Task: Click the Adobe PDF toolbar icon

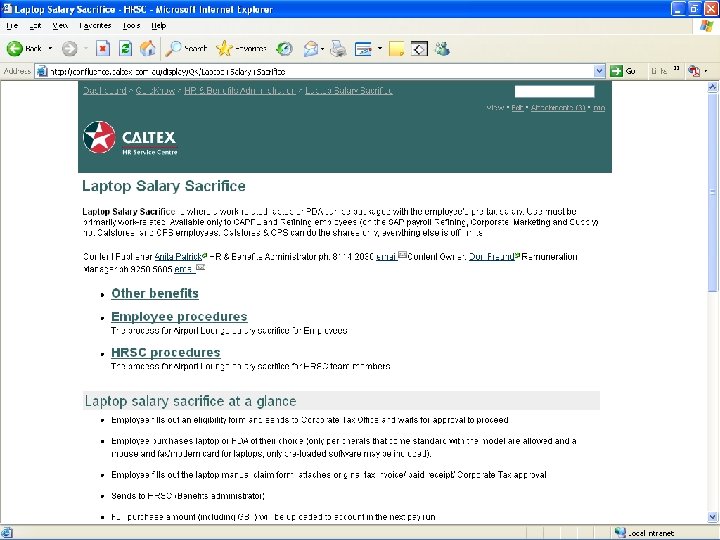Action: (x=693, y=71)
